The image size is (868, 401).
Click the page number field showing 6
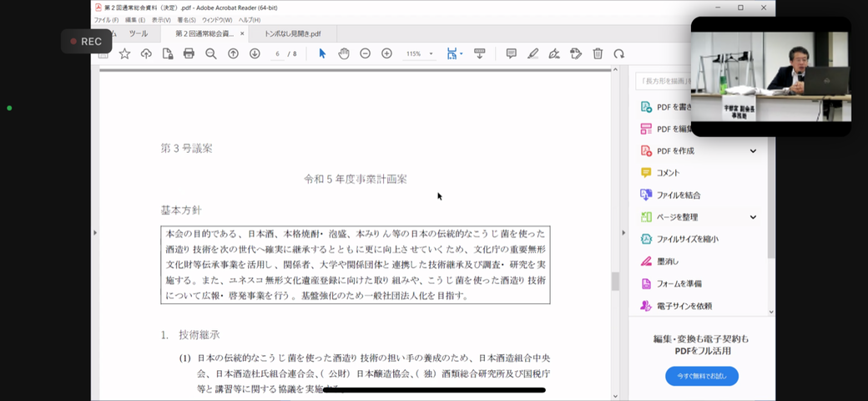[277, 53]
